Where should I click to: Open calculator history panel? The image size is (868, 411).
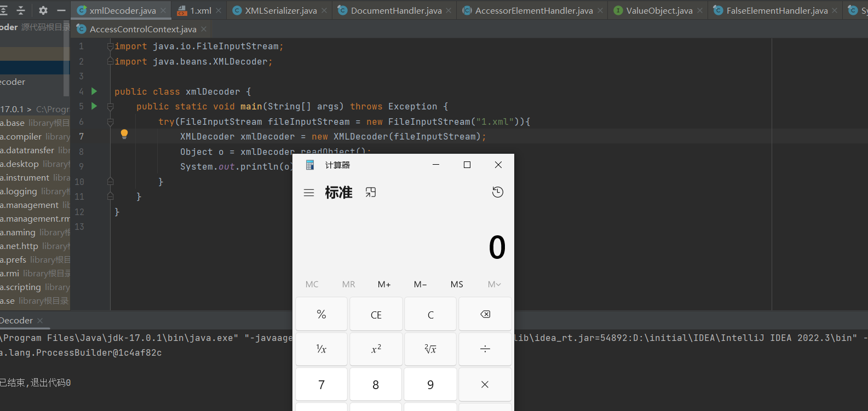pyautogui.click(x=498, y=192)
